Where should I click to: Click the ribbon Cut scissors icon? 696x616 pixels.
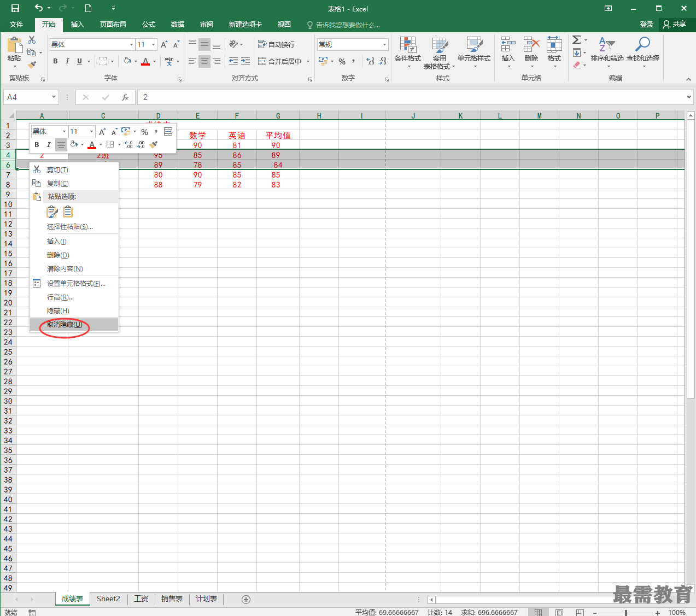32,40
